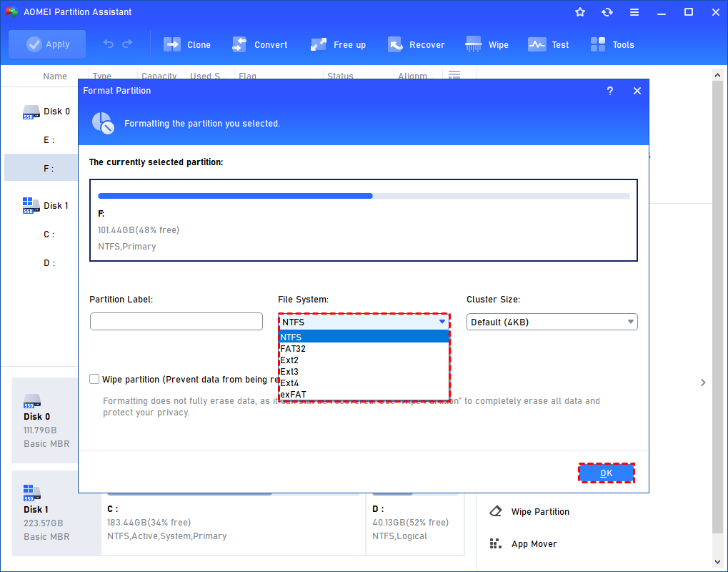Open the Clone tool
The image size is (728, 572).
[187, 44]
